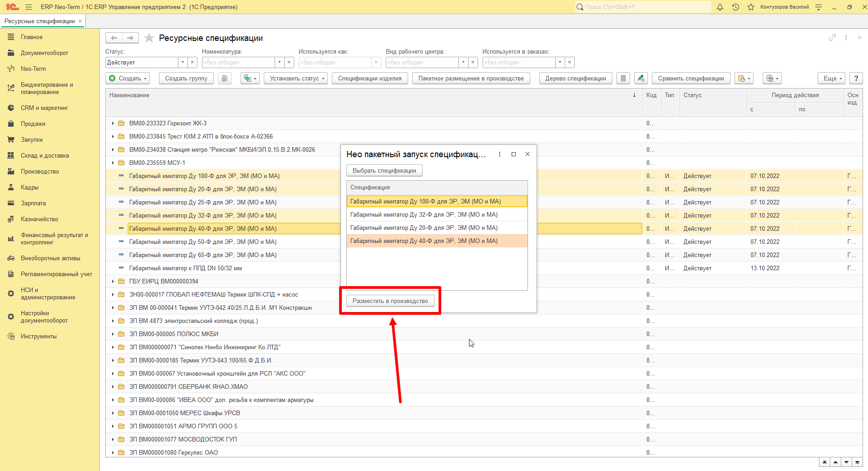Click list icon after Дерево спецификации

pos(623,79)
